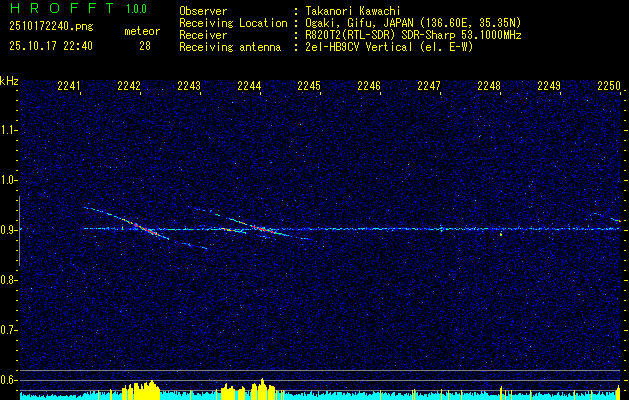The height and width of the screenshot is (400, 629).
Task: Click the Observer label
Action: click(203, 11)
